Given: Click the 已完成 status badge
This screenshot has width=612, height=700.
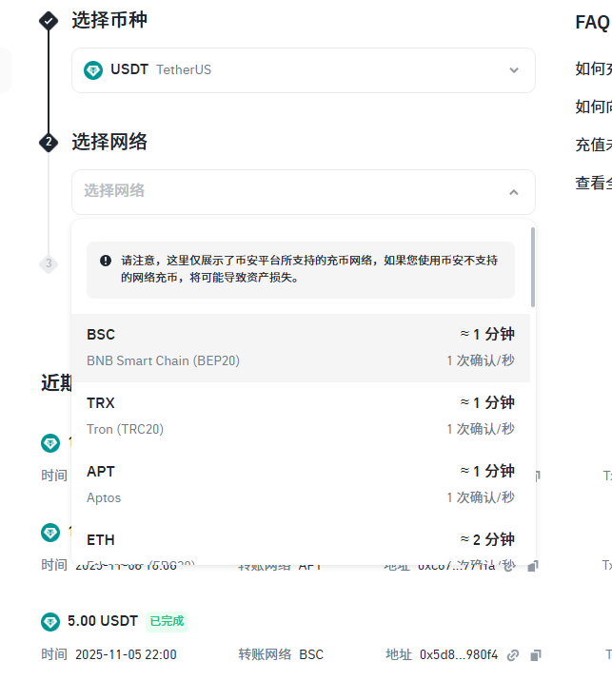Looking at the screenshot, I should (x=167, y=621).
